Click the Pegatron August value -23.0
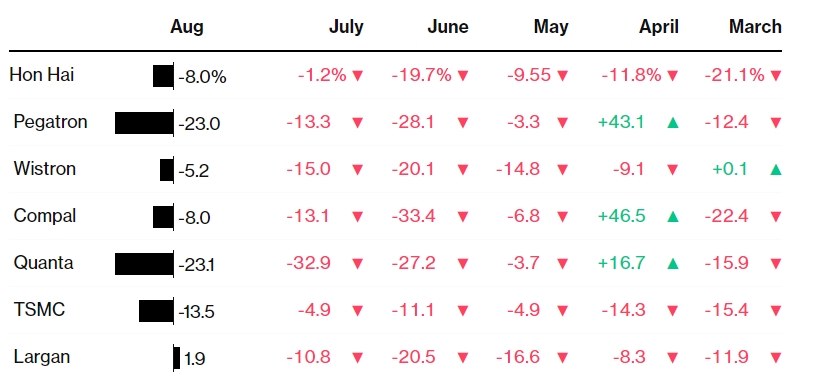The image size is (814, 380). [199, 124]
